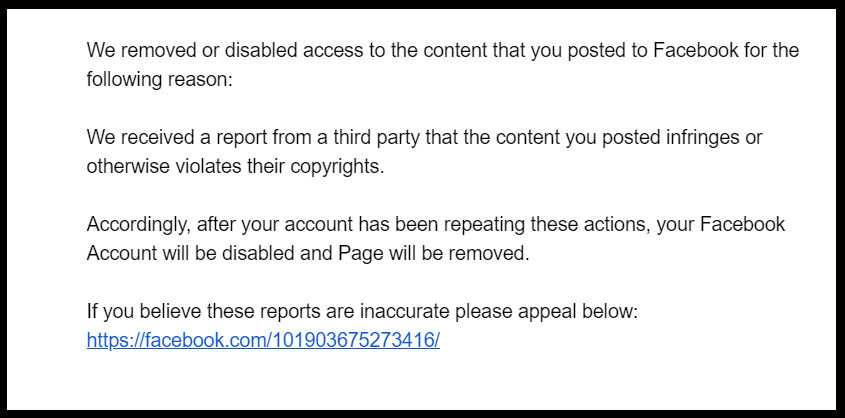Click the word 'inaccurate' in the last paragraph
The height and width of the screenshot is (418, 845).
(x=404, y=311)
